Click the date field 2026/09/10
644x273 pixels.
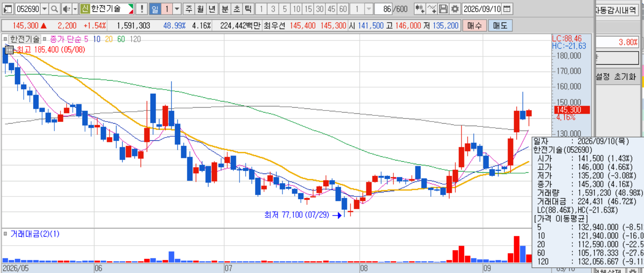pos(482,9)
